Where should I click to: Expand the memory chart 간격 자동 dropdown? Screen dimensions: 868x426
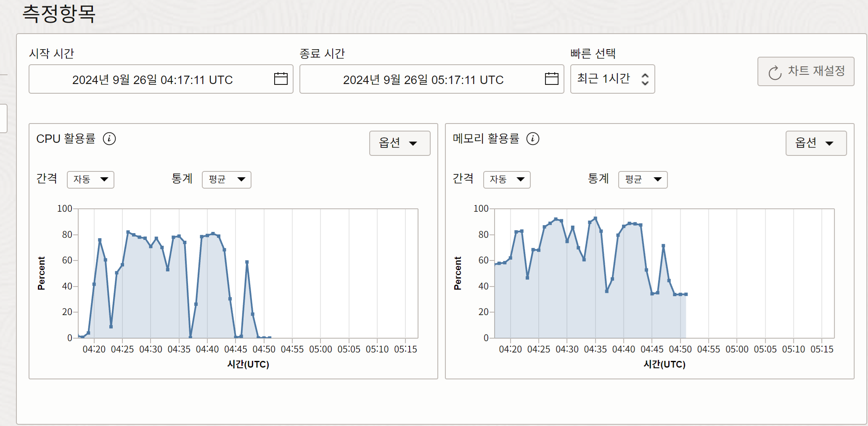(x=507, y=180)
